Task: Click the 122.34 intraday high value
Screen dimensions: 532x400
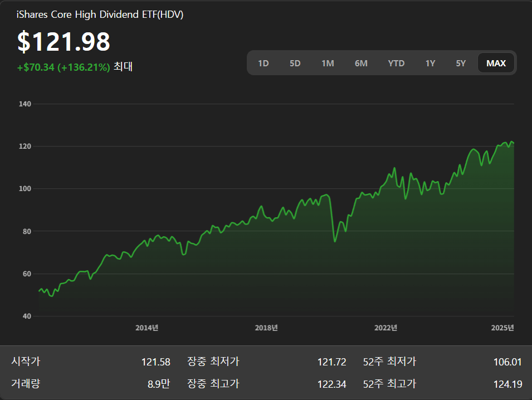Action: (332, 384)
